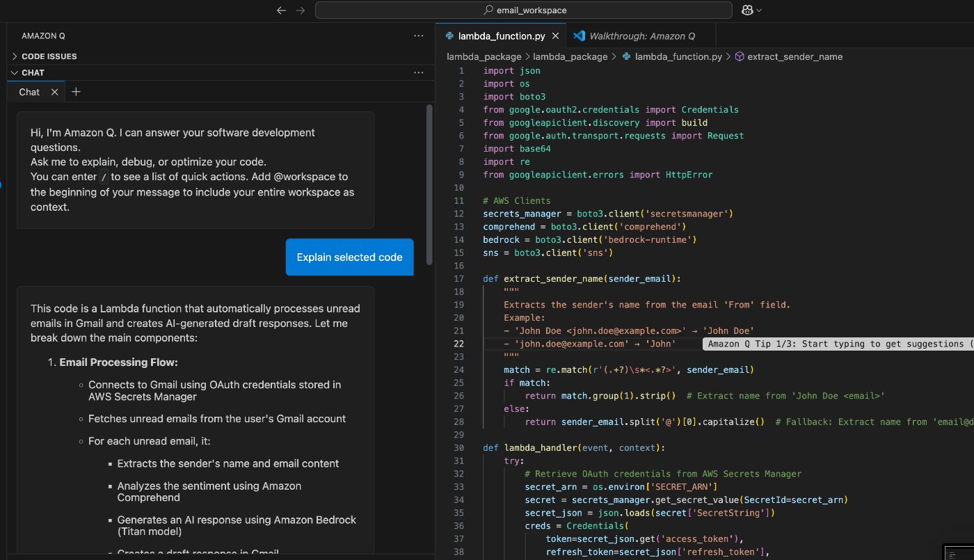974x560 pixels.
Task: Start a new chat with the plus icon
Action: 76,91
